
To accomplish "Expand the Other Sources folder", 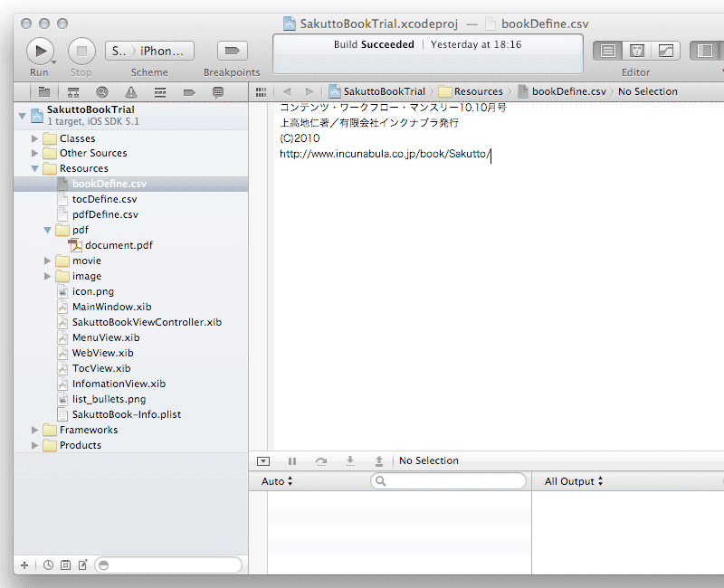I will (x=34, y=153).
